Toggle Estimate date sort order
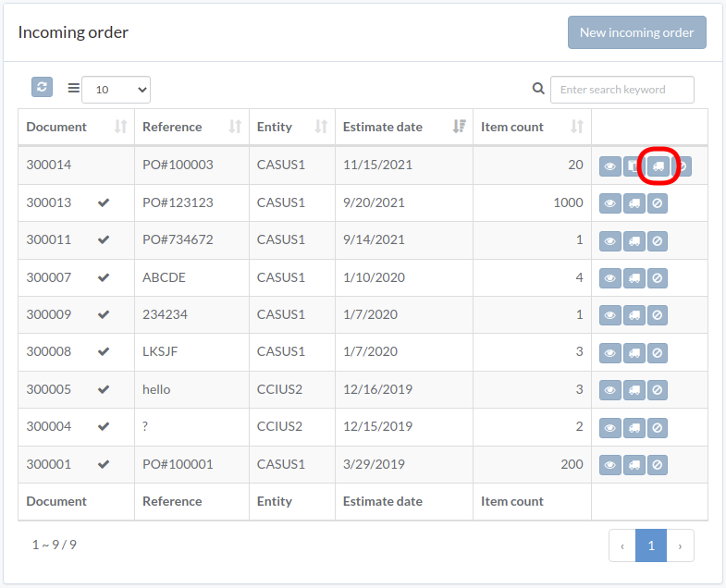This screenshot has height=588, width=726. pyautogui.click(x=404, y=127)
